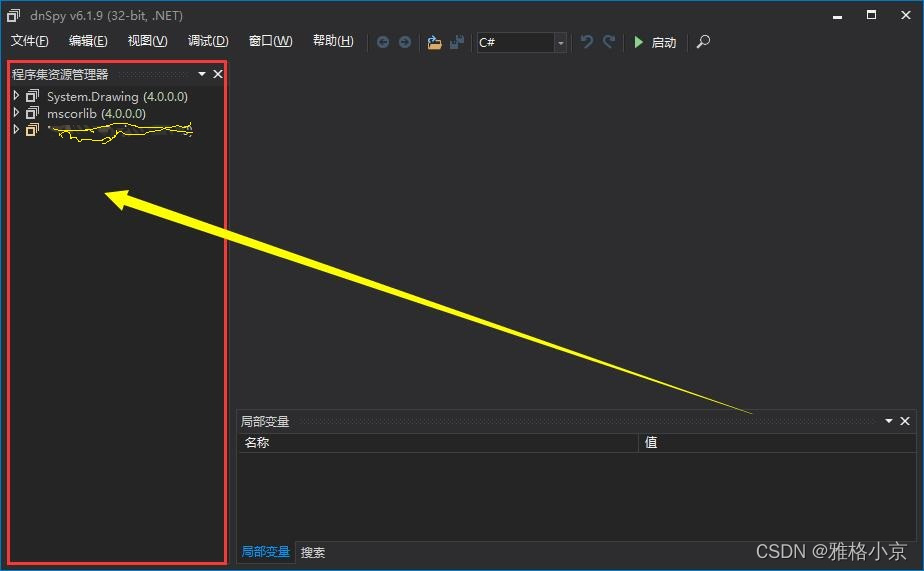Sort by the 值 column header
The height and width of the screenshot is (571, 924).
point(651,443)
